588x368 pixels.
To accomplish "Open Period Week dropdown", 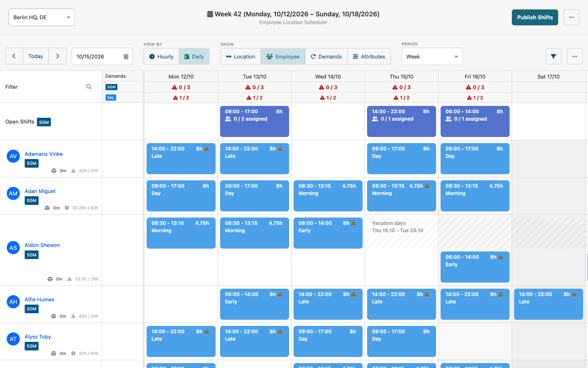I will coord(432,56).
